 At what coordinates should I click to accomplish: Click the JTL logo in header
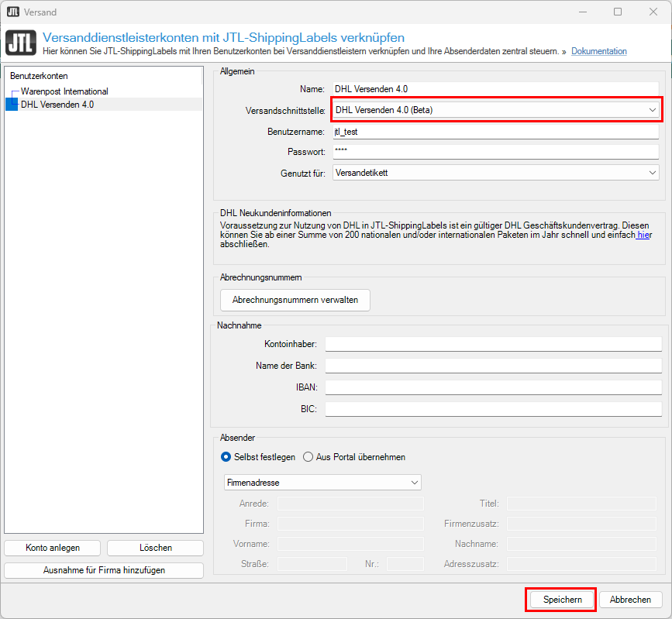click(21, 43)
